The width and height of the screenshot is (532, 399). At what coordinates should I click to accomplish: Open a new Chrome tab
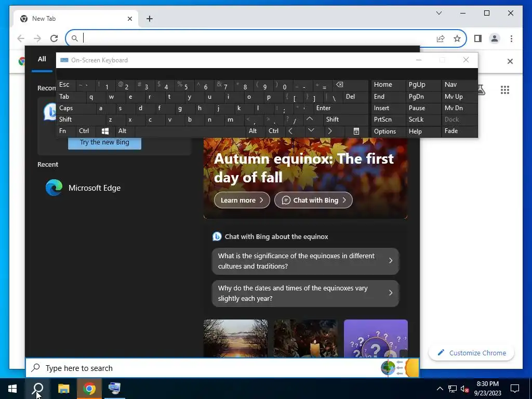click(x=149, y=19)
